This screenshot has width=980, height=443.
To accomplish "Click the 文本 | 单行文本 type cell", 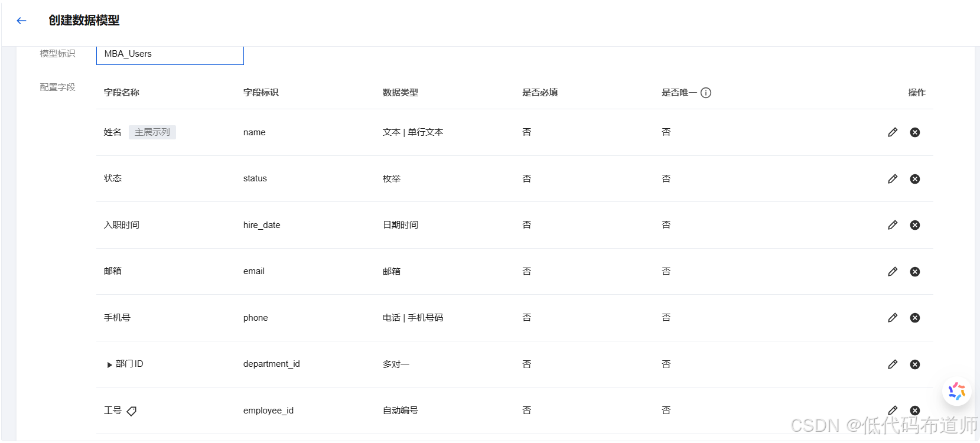I will coord(413,132).
